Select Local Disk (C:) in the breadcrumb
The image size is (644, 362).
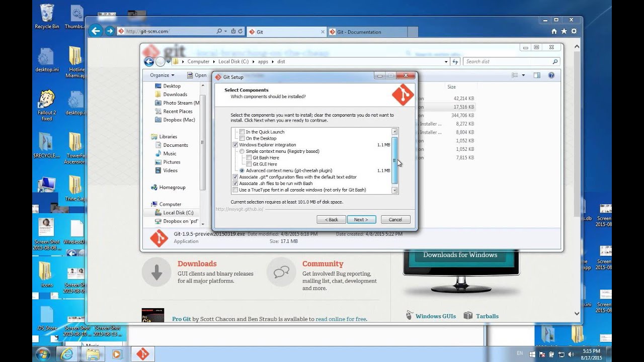pyautogui.click(x=233, y=62)
